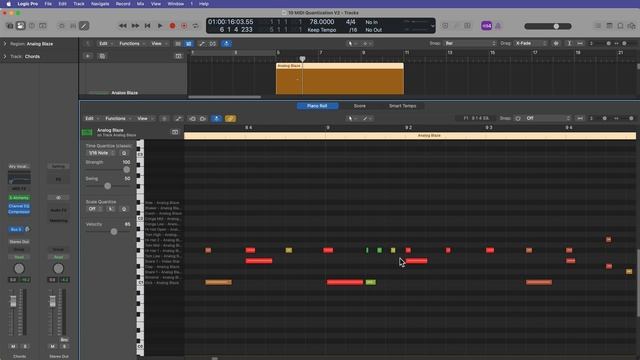Click the Tracks area automation curve icon
This screenshot has width=640, height=360.
(x=202, y=43)
